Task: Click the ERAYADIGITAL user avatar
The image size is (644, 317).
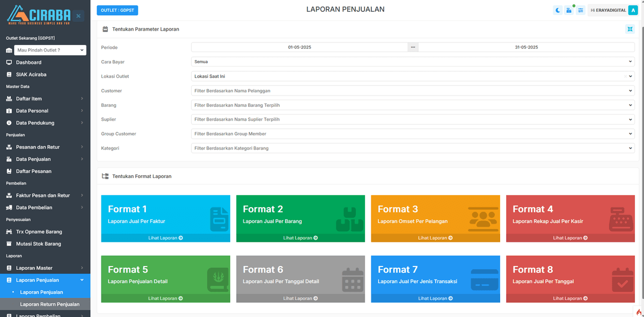Action: click(x=633, y=10)
